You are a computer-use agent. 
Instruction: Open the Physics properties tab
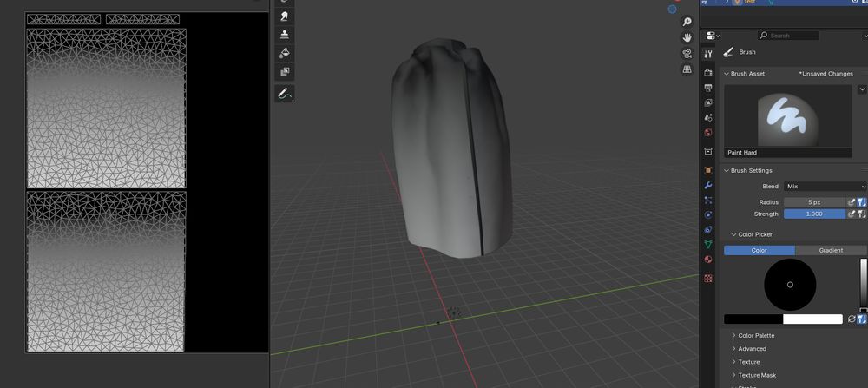click(x=708, y=214)
